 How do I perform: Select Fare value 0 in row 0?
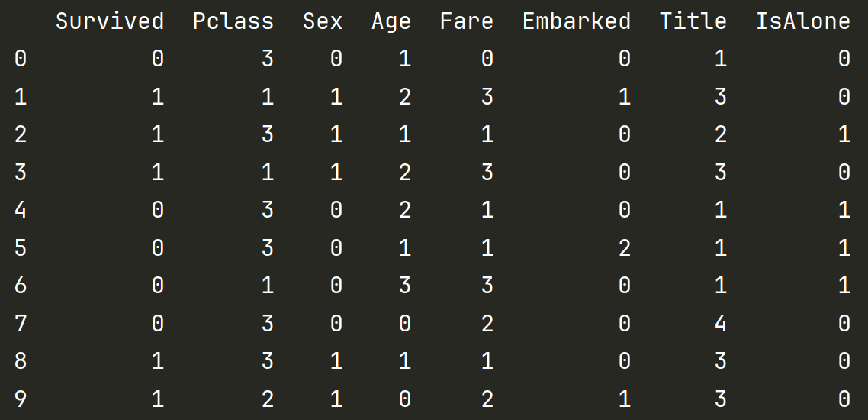(x=487, y=58)
